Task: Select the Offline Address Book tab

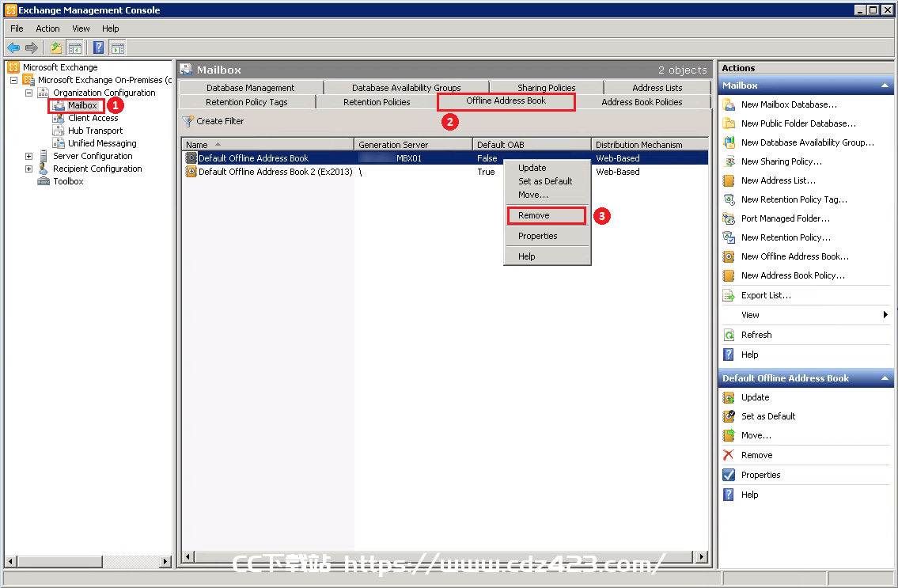Action: coord(506,101)
